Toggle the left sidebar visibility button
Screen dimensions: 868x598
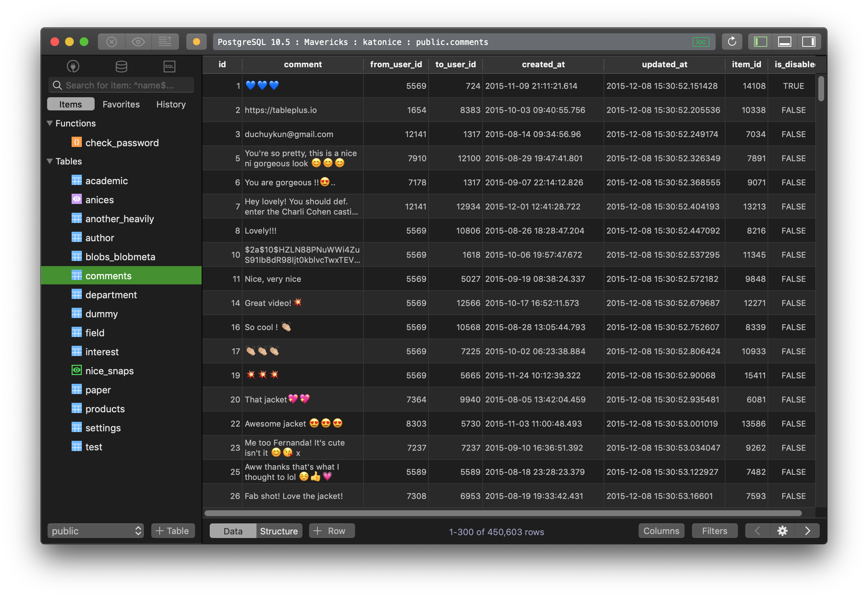[761, 42]
